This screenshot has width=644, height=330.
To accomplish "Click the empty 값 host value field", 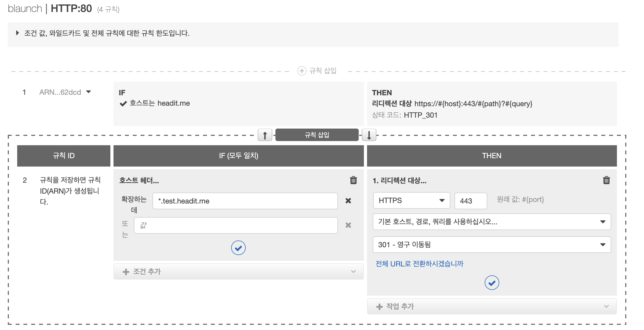I will pos(236,225).
